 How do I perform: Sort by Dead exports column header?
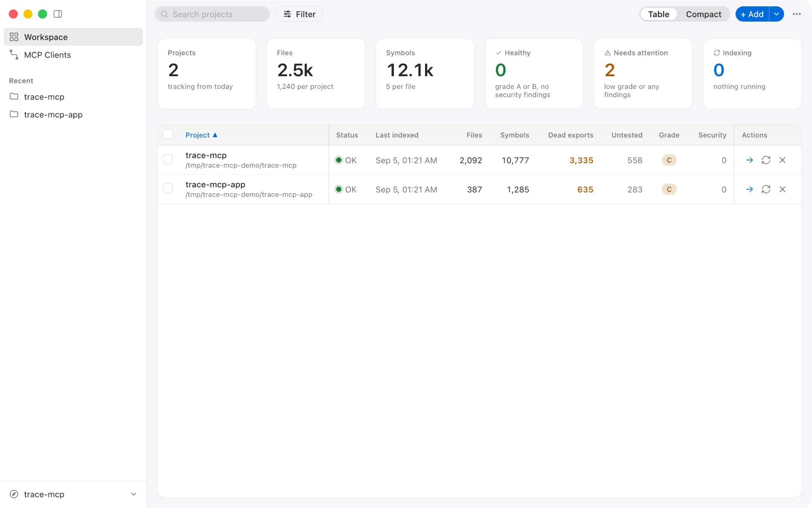tap(571, 135)
